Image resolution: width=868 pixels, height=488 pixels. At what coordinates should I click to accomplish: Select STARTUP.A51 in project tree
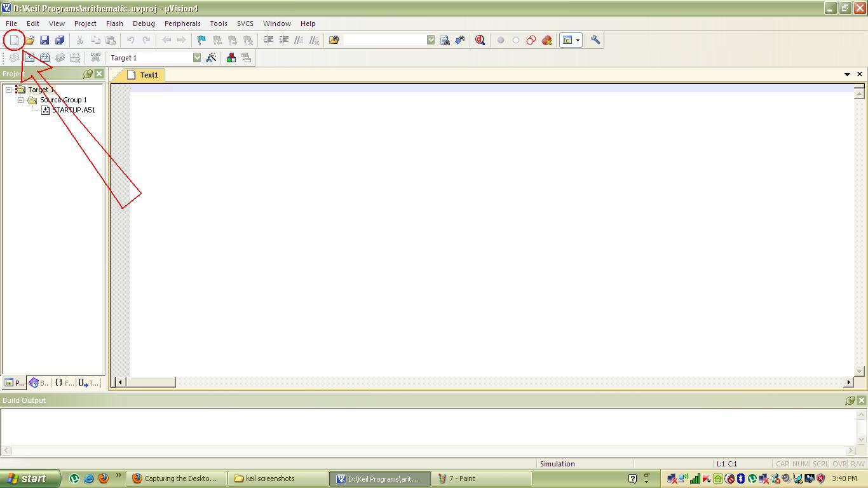(74, 110)
